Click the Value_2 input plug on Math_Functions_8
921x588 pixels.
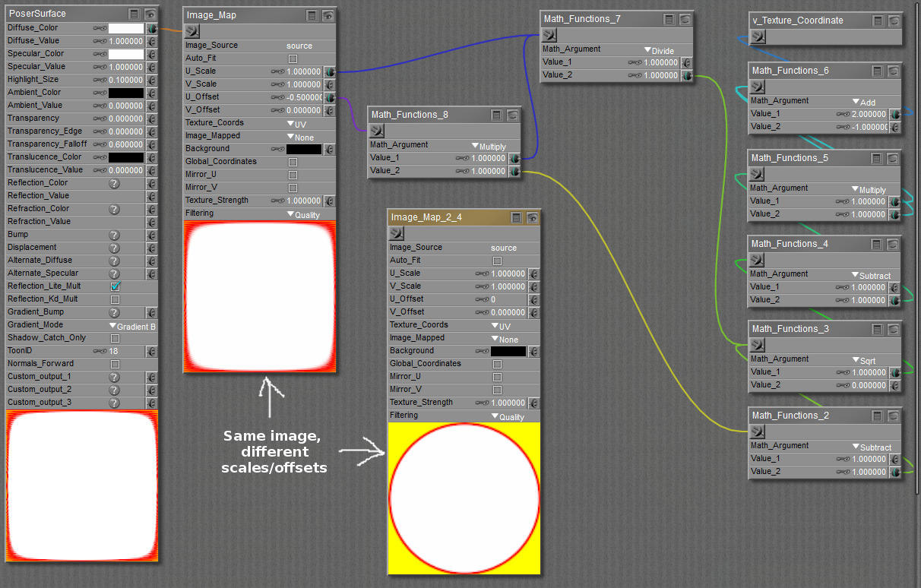(x=514, y=171)
